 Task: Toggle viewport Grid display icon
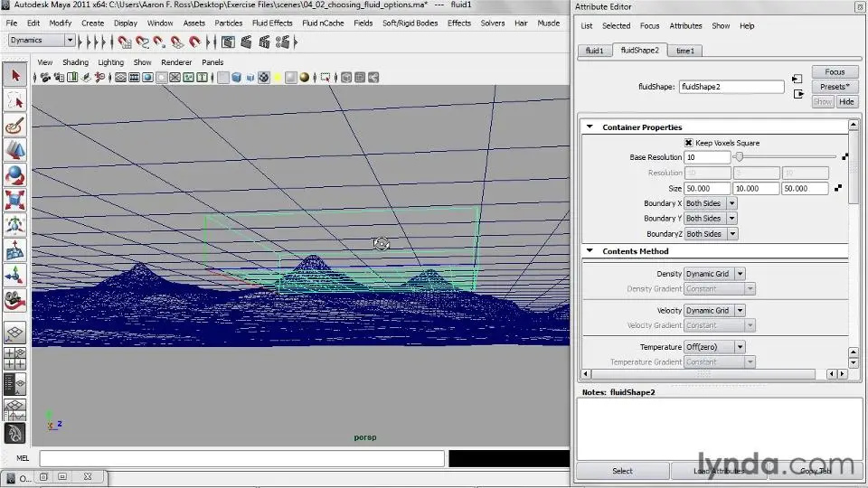click(120, 78)
